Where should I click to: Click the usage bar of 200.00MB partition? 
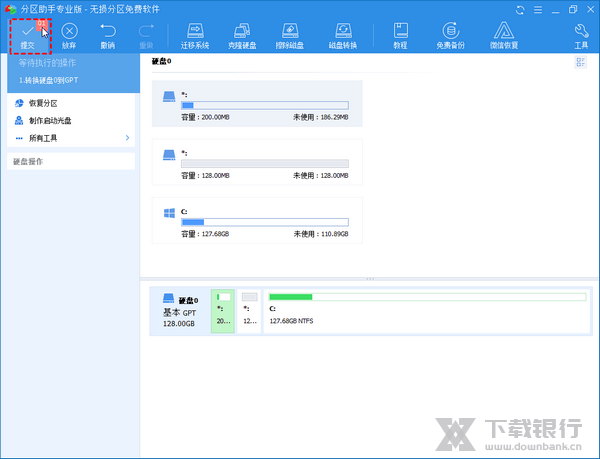[x=265, y=105]
